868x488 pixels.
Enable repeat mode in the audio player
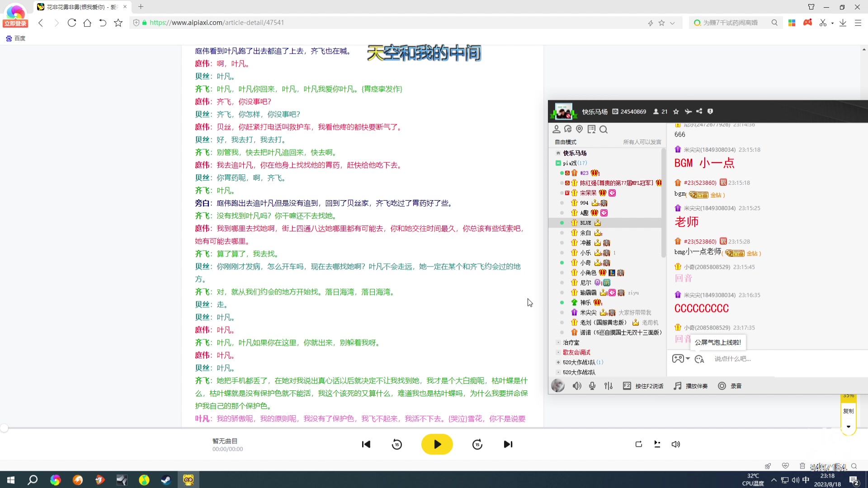tap(639, 444)
